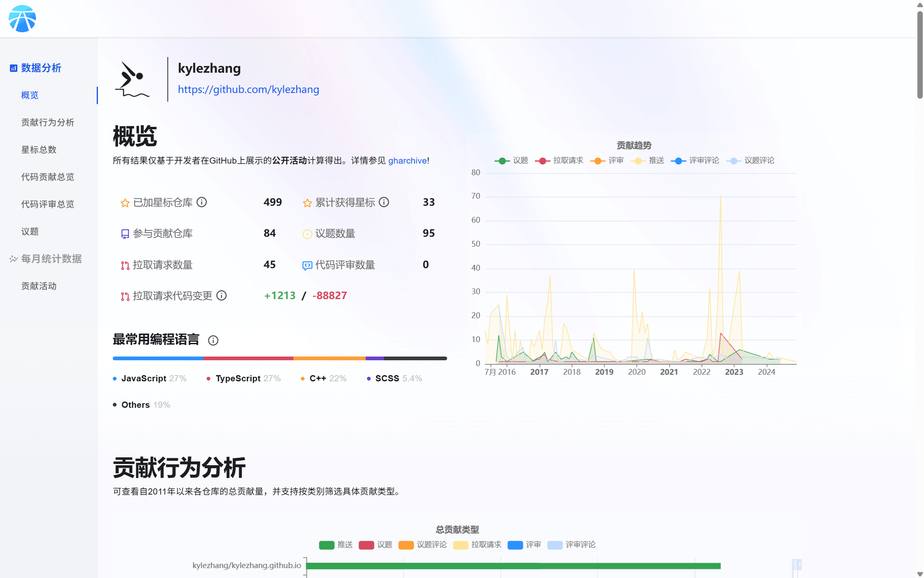This screenshot has width=924, height=578.
Task: Click repository icon beside 参与贡献仓库
Action: [x=125, y=234]
